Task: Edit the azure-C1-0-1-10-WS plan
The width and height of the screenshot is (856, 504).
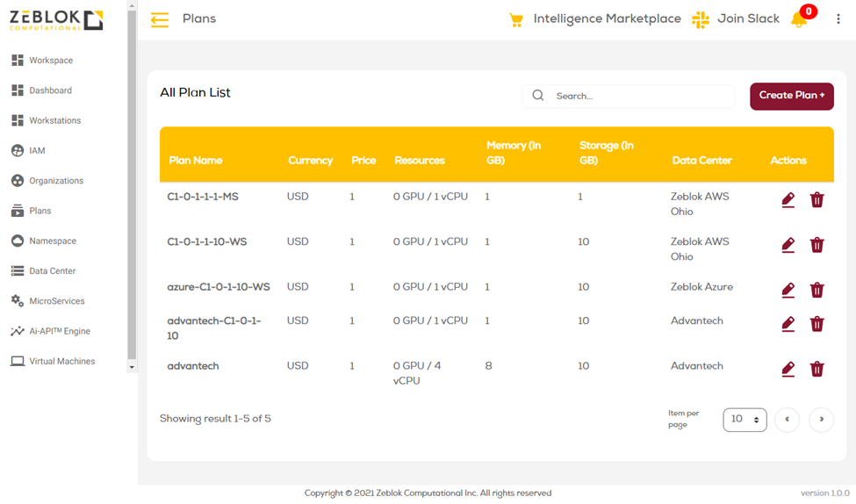Action: [x=788, y=290]
